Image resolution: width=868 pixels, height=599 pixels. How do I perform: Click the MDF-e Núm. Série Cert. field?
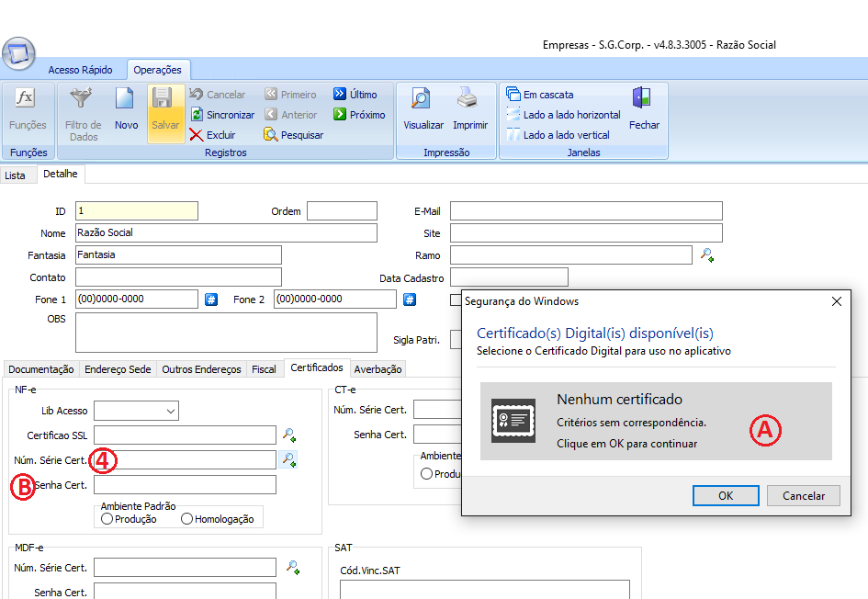point(185,568)
